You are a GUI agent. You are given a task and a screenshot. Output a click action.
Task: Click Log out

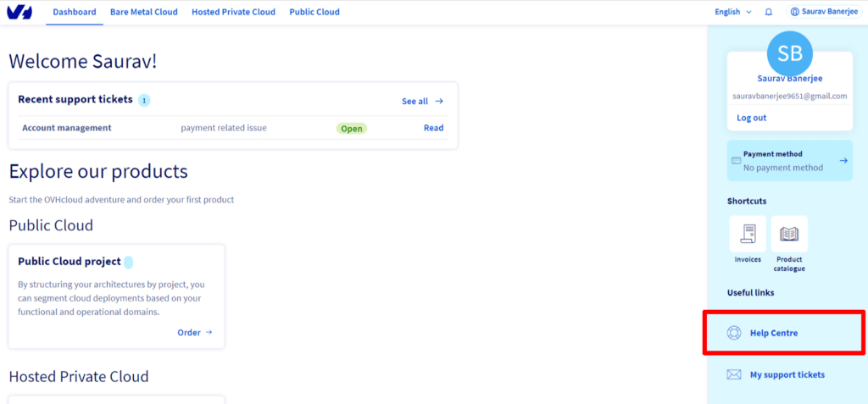pos(751,118)
